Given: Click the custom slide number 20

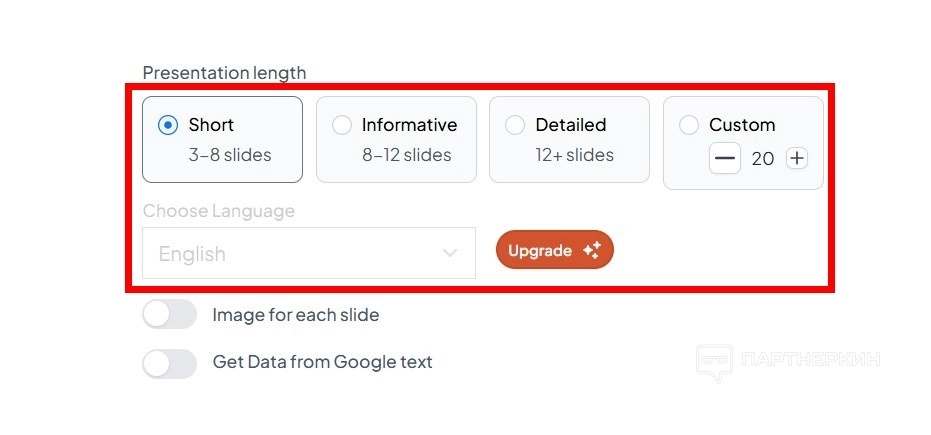Looking at the screenshot, I should point(762,158).
